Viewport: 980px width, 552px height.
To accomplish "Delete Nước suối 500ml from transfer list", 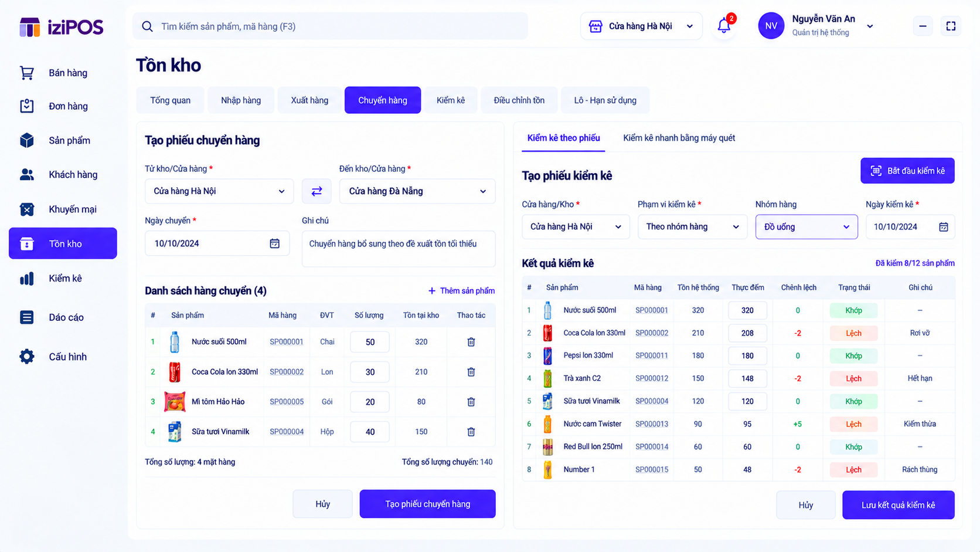I will [471, 342].
